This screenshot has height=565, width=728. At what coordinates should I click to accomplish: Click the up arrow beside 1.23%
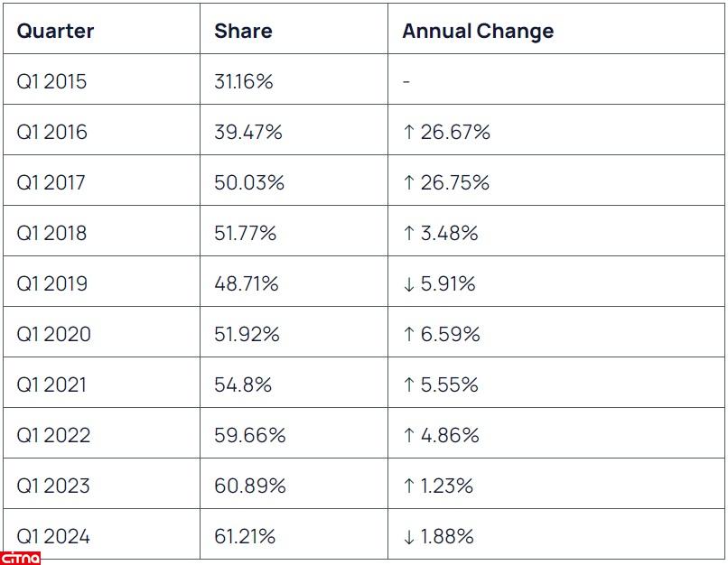[408, 486]
